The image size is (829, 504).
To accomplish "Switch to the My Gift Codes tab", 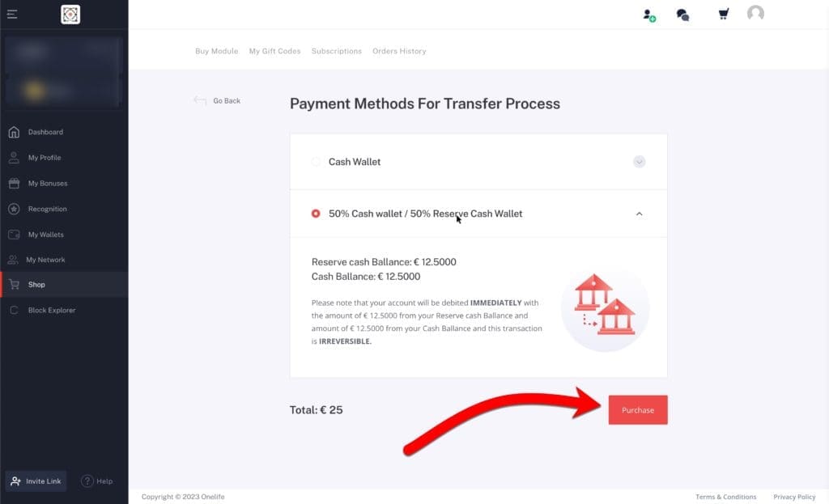I will (274, 51).
